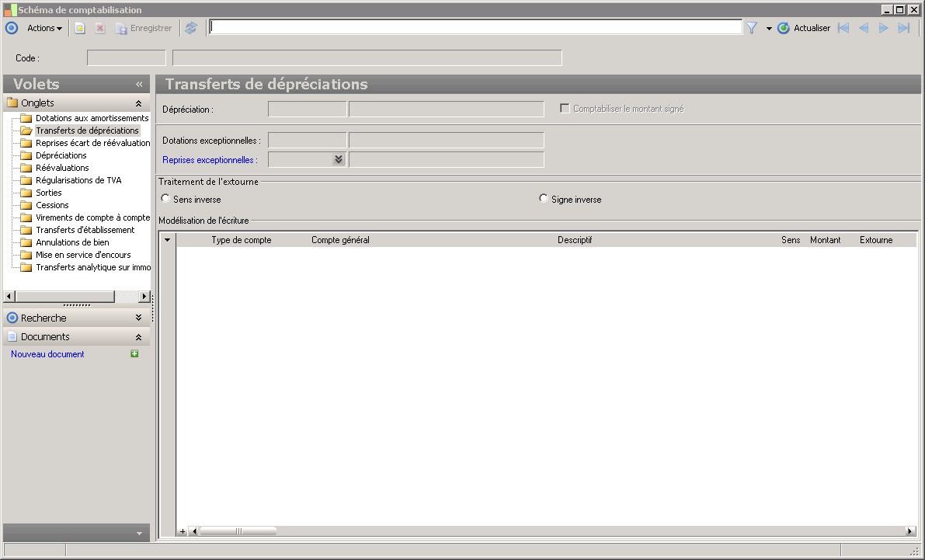Go to last record navigation icon

click(903, 28)
